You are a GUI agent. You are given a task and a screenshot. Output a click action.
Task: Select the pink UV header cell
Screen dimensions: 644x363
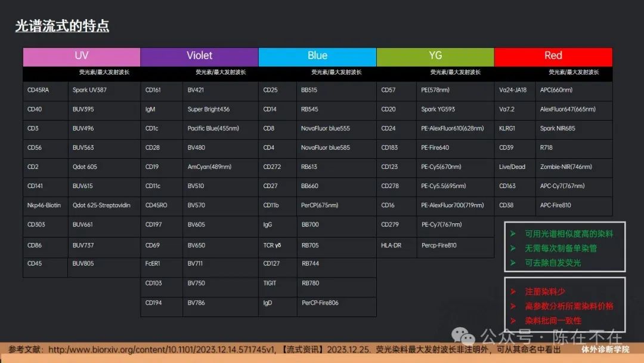(x=82, y=56)
